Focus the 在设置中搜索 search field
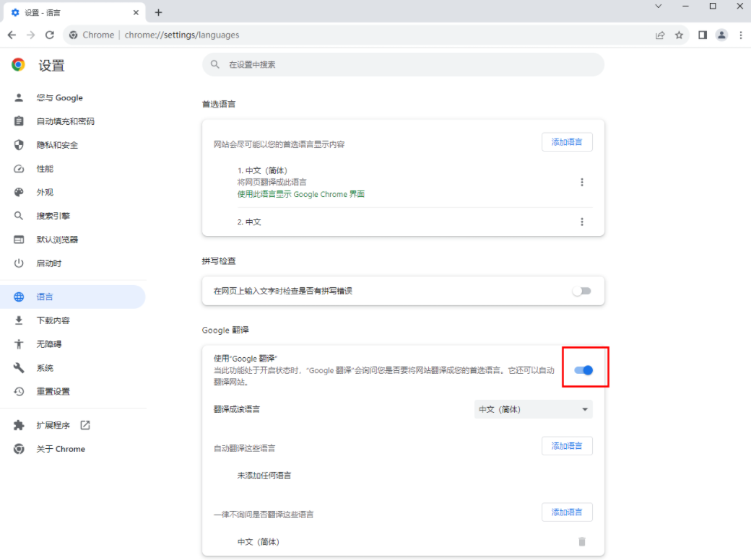Screen dimensions: 751x560 point(403,65)
